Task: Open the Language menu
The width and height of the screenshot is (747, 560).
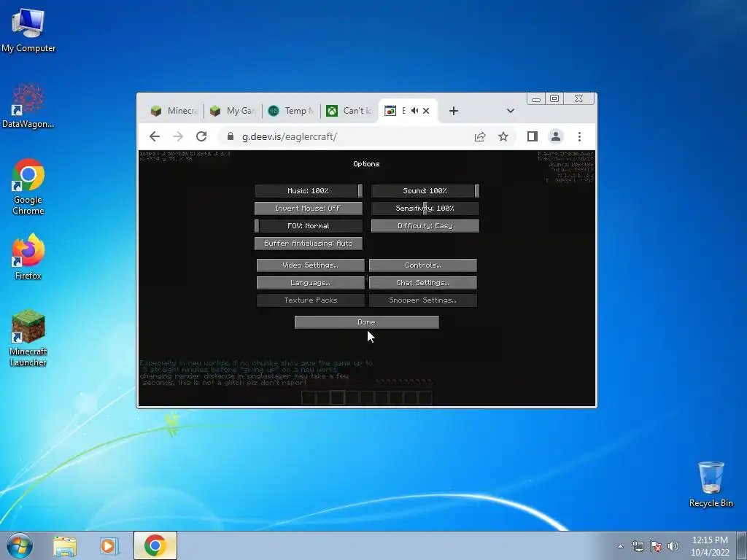Action: pos(311,283)
